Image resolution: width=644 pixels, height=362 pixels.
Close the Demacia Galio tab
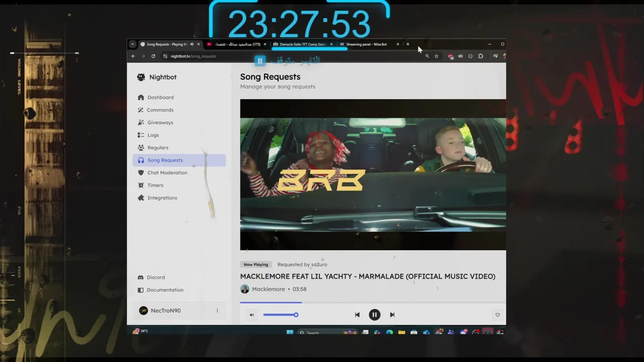point(331,44)
